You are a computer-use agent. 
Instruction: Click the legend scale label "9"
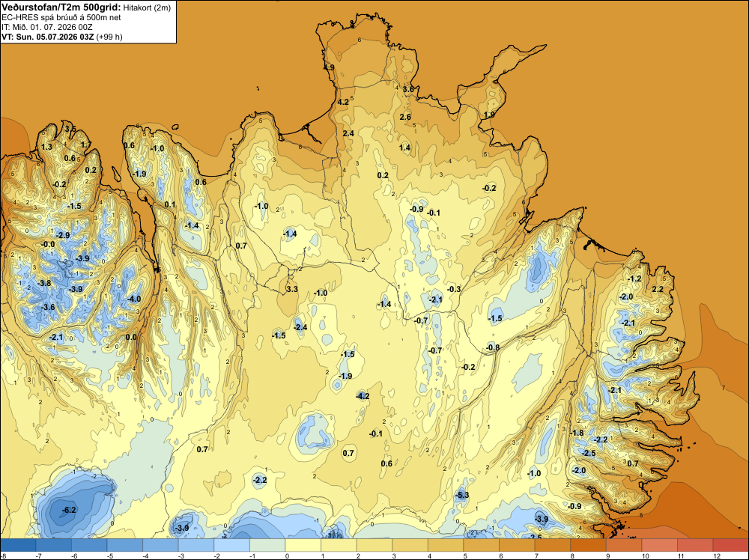pyautogui.click(x=608, y=556)
